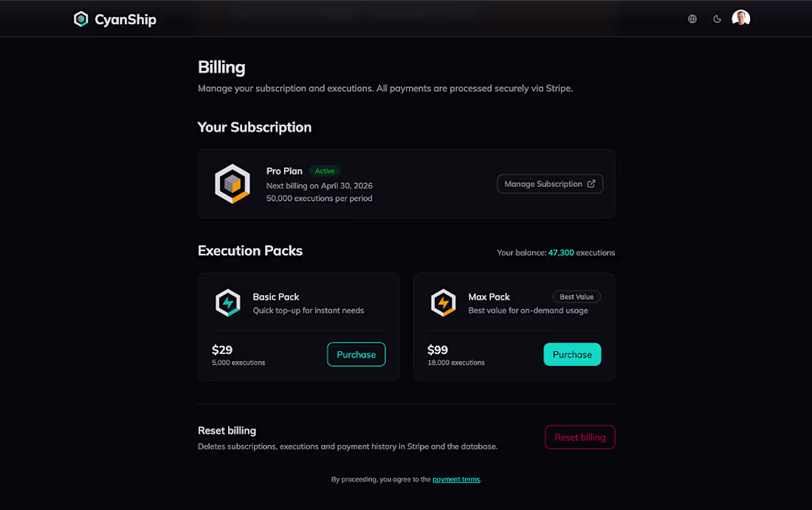812x510 pixels.
Task: Open the language globe icon
Action: coord(692,19)
